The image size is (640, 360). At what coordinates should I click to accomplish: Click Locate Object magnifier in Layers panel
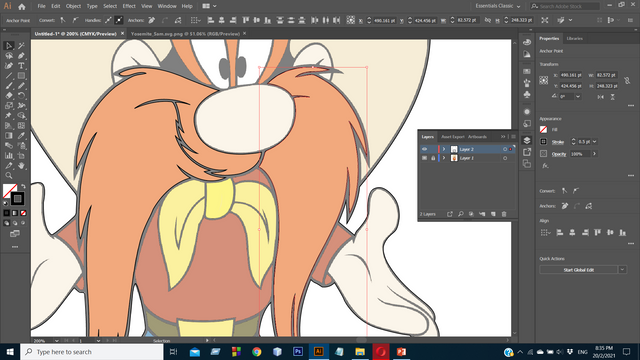coord(460,214)
